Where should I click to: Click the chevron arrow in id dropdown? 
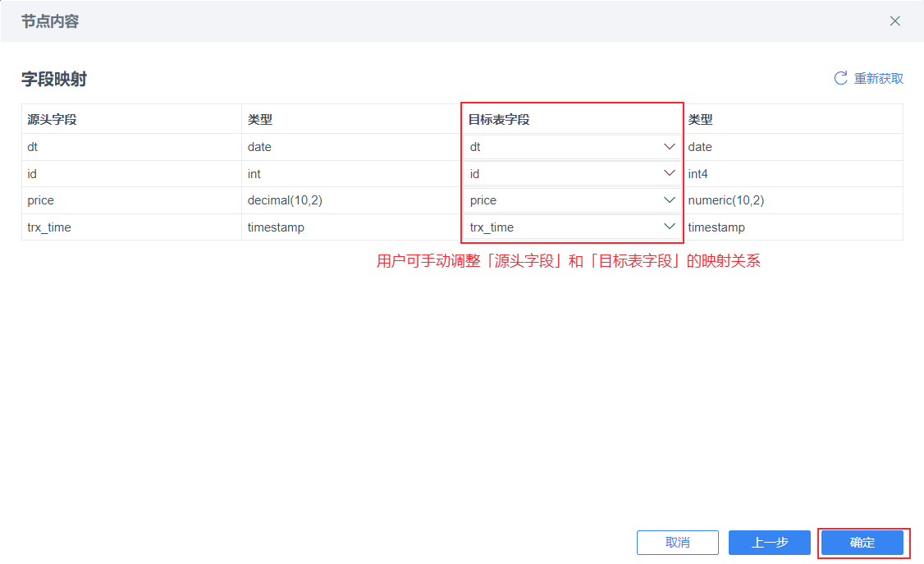(x=670, y=173)
